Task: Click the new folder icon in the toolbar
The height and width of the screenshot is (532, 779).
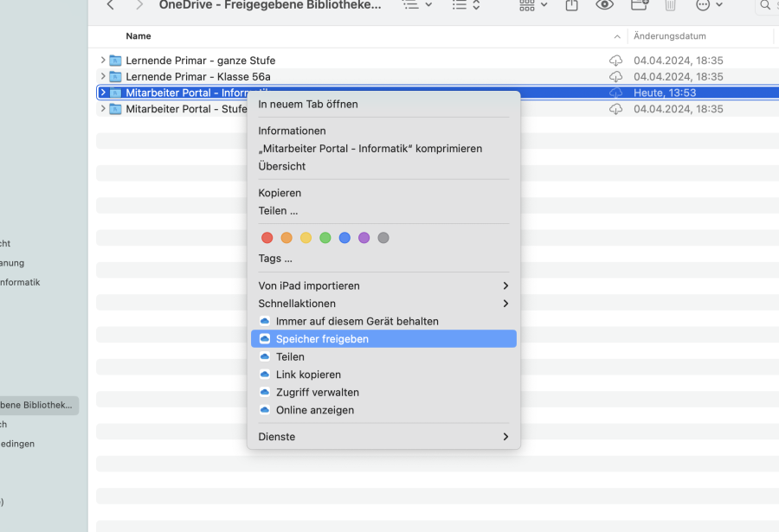Action: tap(638, 6)
